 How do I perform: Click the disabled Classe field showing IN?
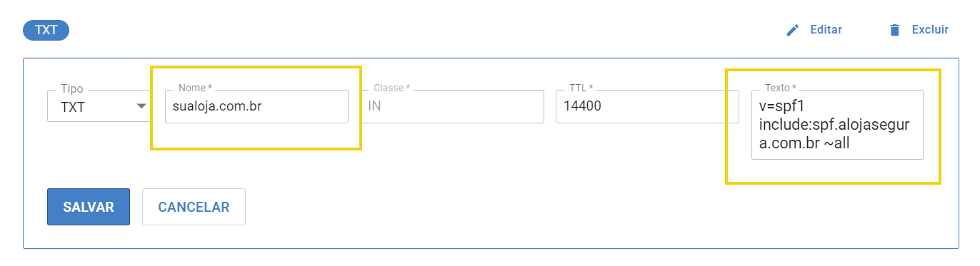point(453,106)
